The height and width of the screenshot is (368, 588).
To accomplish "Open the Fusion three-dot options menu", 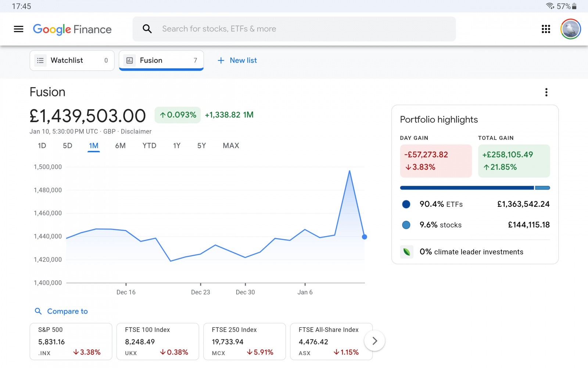I will [x=546, y=92].
